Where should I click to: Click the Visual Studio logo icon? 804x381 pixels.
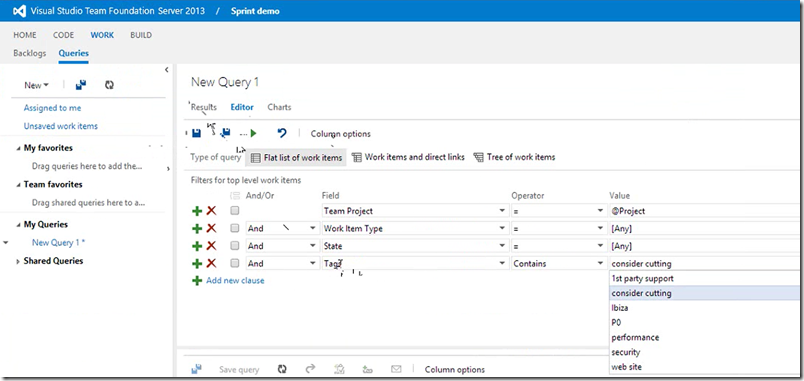click(x=18, y=11)
